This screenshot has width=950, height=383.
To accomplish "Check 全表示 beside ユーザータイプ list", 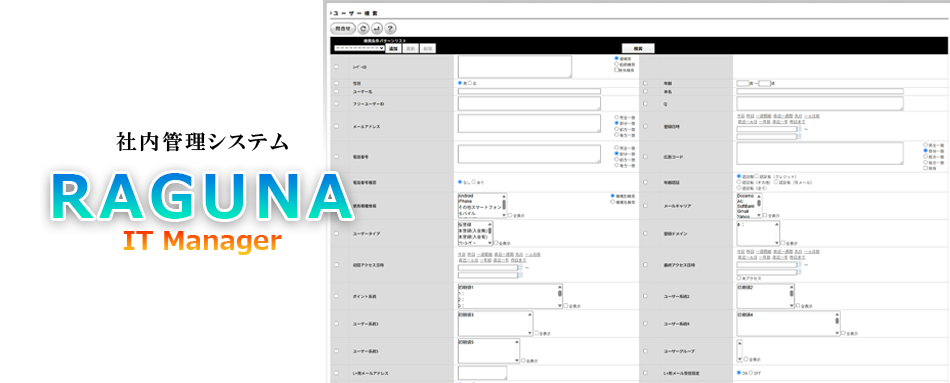I will pyautogui.click(x=496, y=242).
